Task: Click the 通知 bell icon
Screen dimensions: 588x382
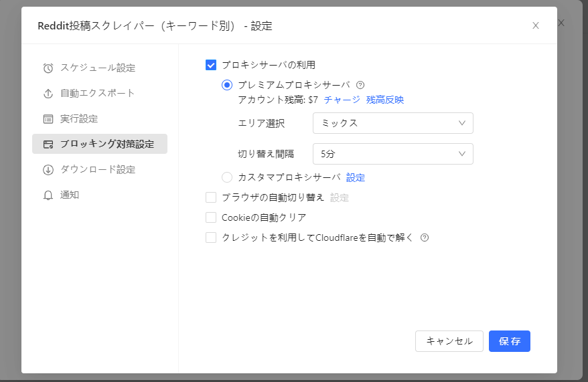Action: 48,195
